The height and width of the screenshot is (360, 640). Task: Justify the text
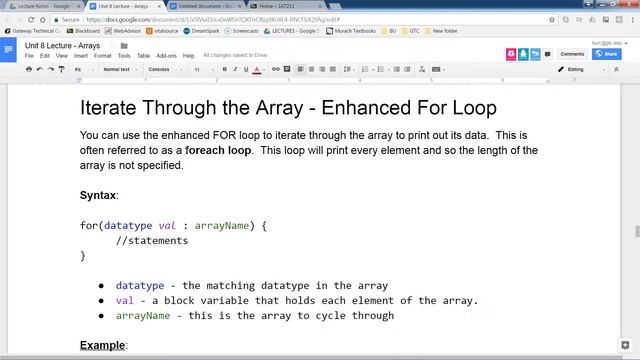333,69
